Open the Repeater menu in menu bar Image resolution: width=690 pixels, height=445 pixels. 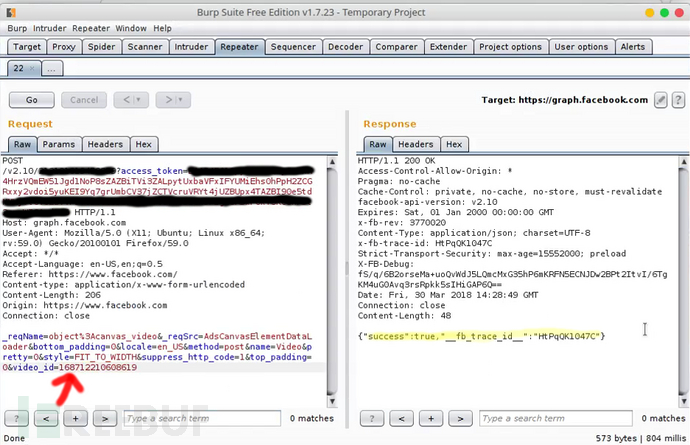[x=91, y=28]
